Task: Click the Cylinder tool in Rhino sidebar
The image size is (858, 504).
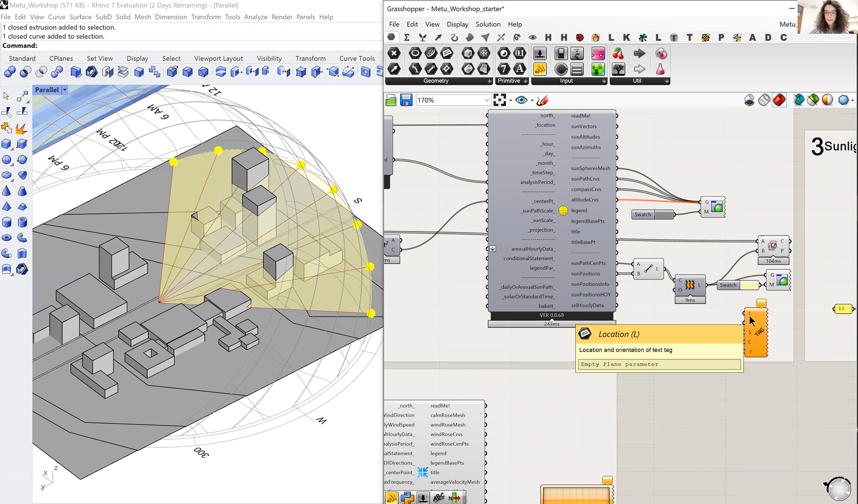Action: (7, 222)
